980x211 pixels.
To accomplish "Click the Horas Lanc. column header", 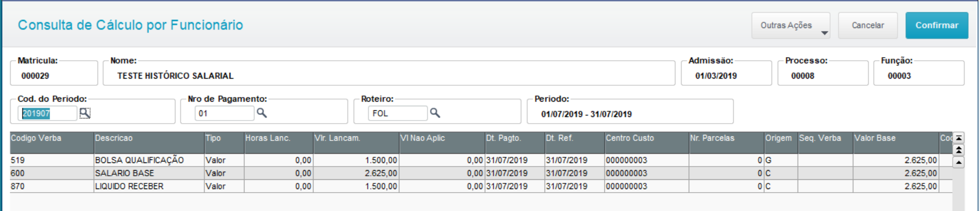I will click(279, 143).
